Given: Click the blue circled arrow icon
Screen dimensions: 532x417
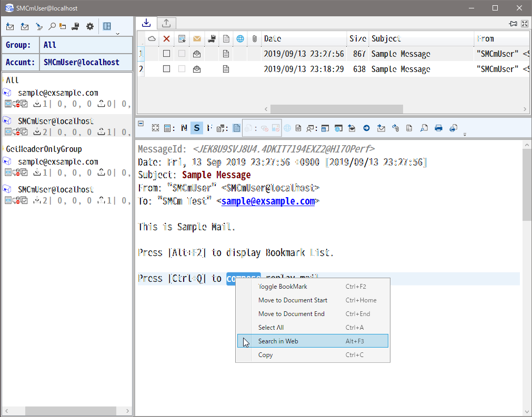Looking at the screenshot, I should point(366,128).
